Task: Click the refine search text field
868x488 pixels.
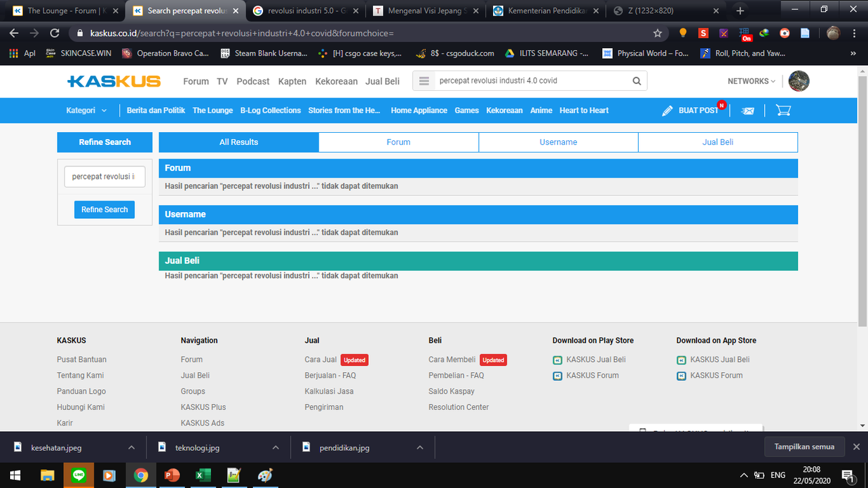Action: [104, 176]
